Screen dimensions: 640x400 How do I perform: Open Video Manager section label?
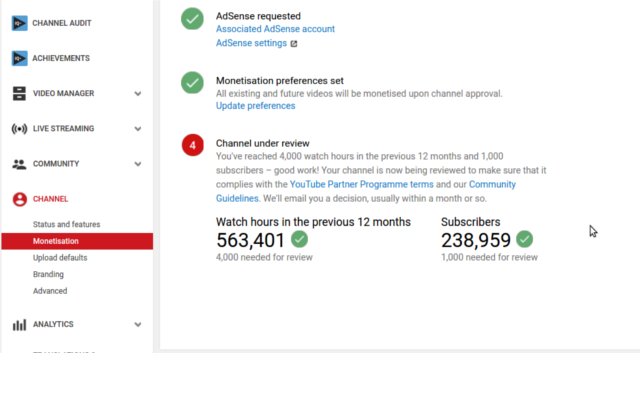point(63,93)
